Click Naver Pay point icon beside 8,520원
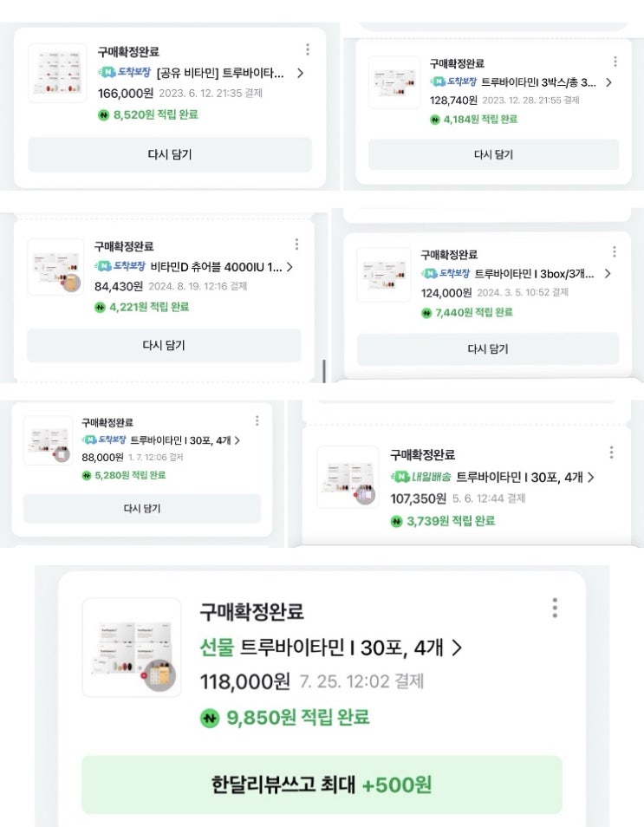The width and height of the screenshot is (644, 827). pyautogui.click(x=103, y=114)
